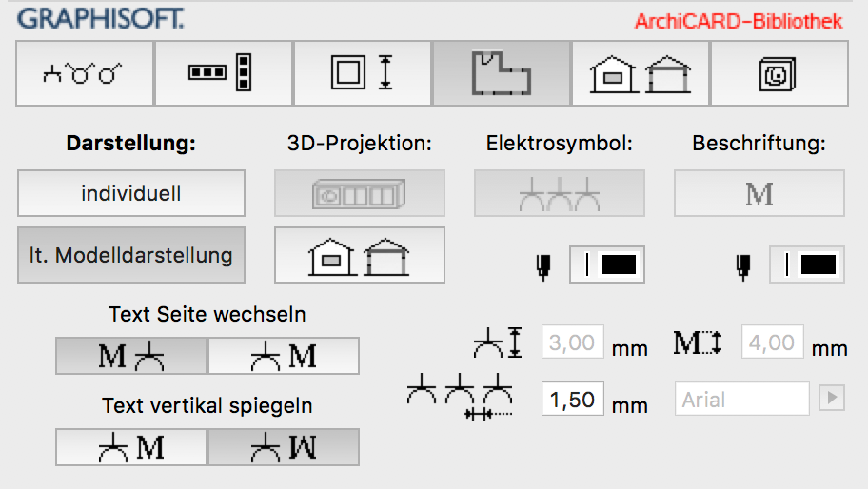Select mirrored W text orientation

coord(284,447)
